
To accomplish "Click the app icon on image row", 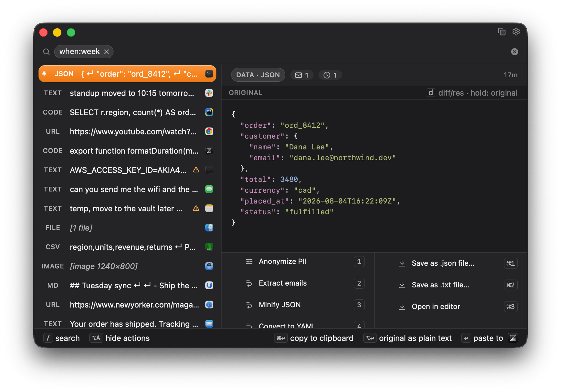I will pos(209,266).
